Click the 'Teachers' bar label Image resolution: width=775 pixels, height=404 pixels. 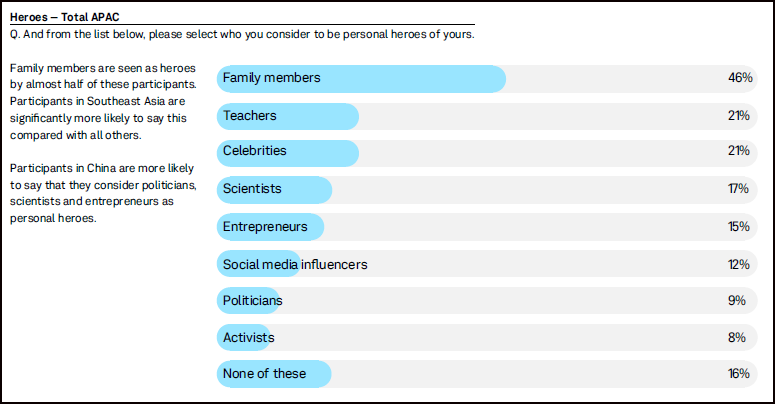(250, 116)
